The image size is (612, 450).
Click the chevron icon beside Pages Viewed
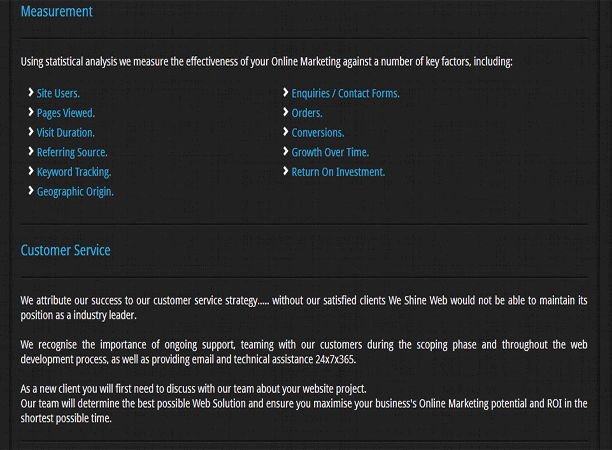click(31, 112)
